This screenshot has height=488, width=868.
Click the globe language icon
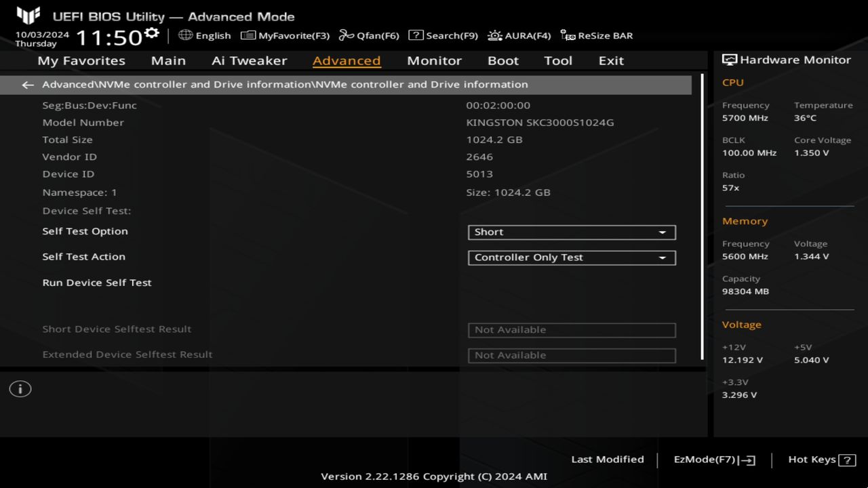(x=186, y=35)
